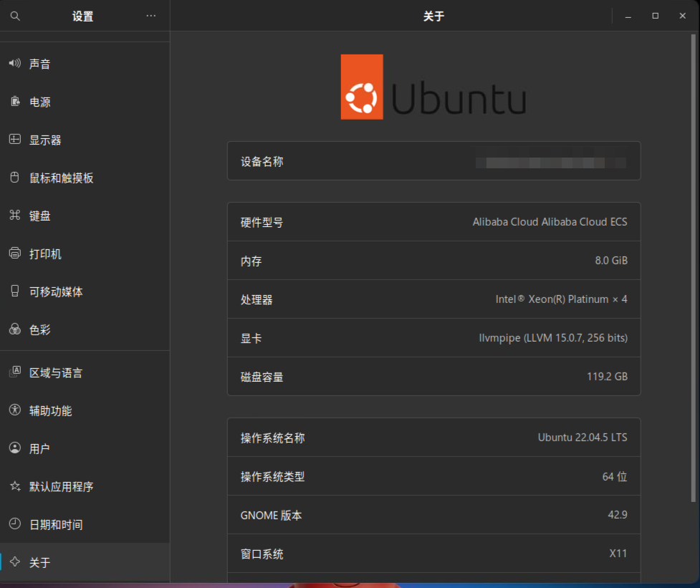Select 打印机 in the sidebar
The height and width of the screenshot is (588, 700).
click(85, 254)
